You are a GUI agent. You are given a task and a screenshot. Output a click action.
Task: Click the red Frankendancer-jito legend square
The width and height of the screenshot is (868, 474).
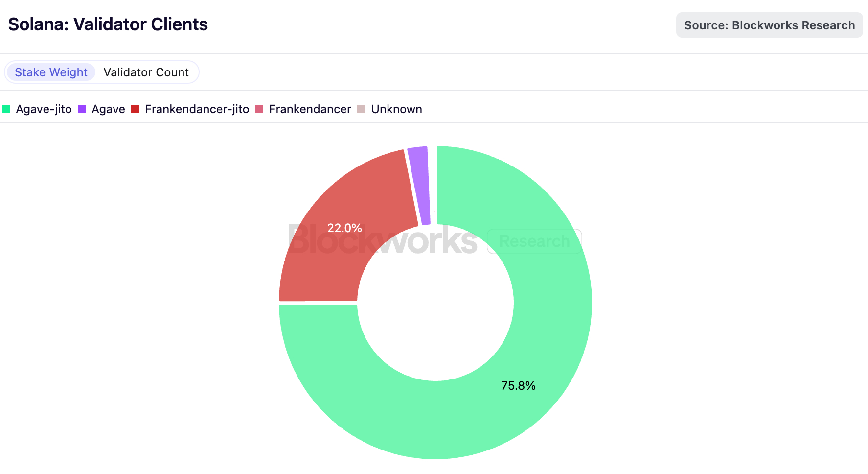point(135,109)
